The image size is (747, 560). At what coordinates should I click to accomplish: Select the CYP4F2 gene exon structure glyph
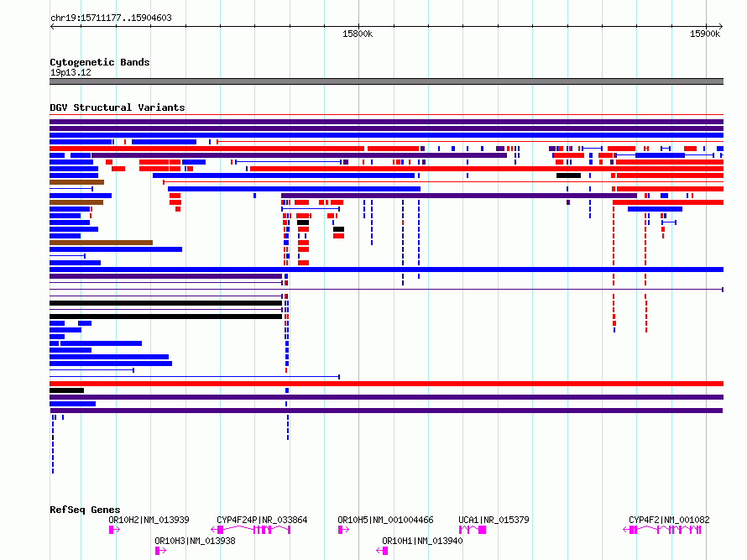click(662, 530)
